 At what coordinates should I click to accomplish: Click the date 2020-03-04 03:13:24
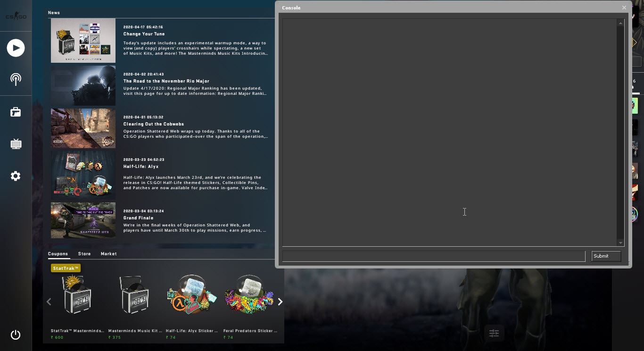pos(143,211)
